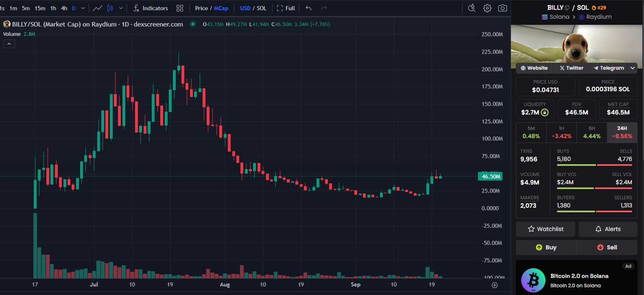The height and width of the screenshot is (295, 644).
Task: Click the PRICE 0.0003196 SOL box
Action: point(608,86)
